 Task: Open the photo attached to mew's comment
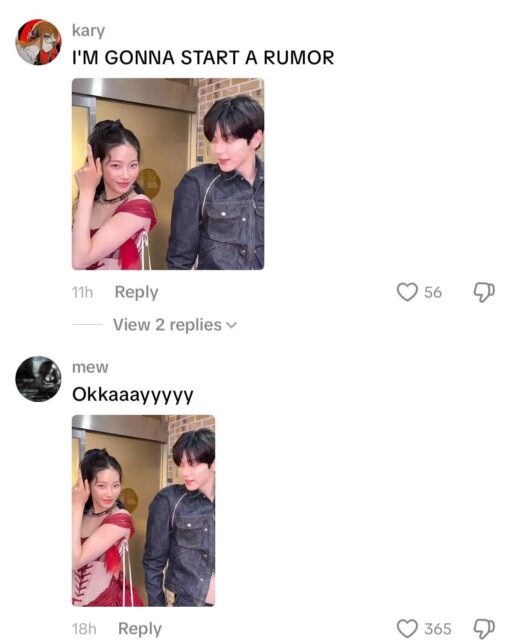click(x=144, y=511)
